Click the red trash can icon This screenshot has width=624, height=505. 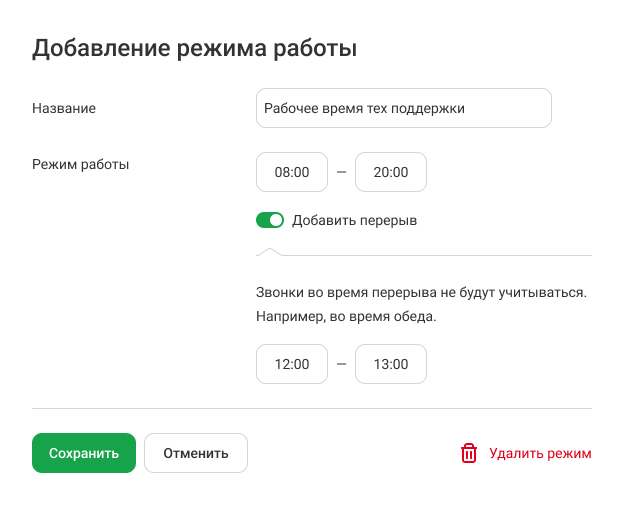(x=468, y=453)
